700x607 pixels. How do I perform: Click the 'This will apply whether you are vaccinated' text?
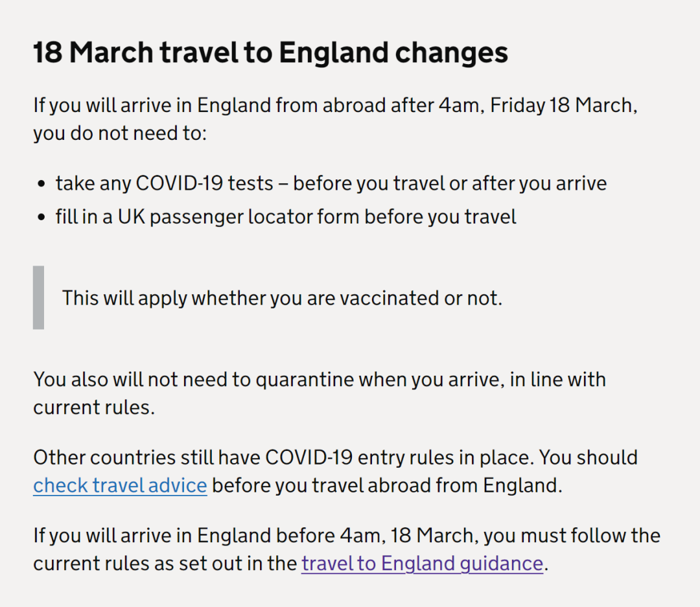(x=282, y=298)
